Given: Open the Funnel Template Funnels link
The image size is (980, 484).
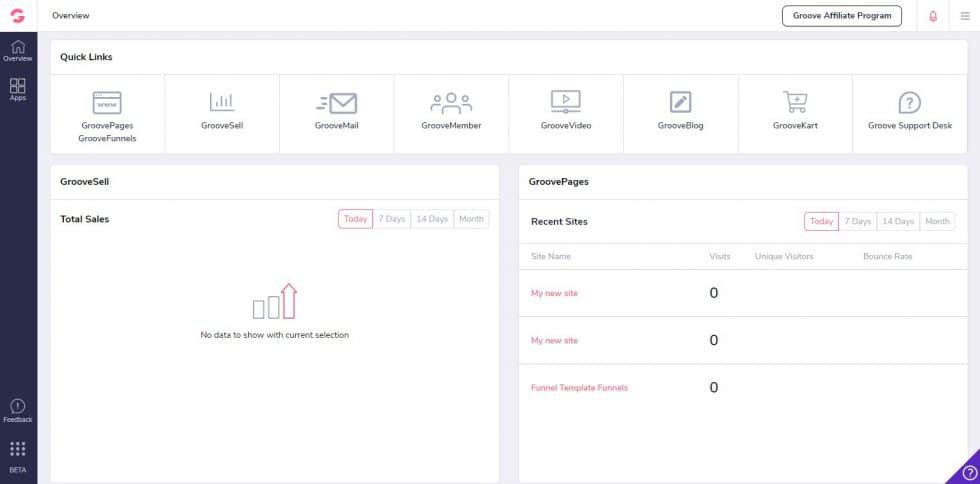Looking at the screenshot, I should [579, 388].
